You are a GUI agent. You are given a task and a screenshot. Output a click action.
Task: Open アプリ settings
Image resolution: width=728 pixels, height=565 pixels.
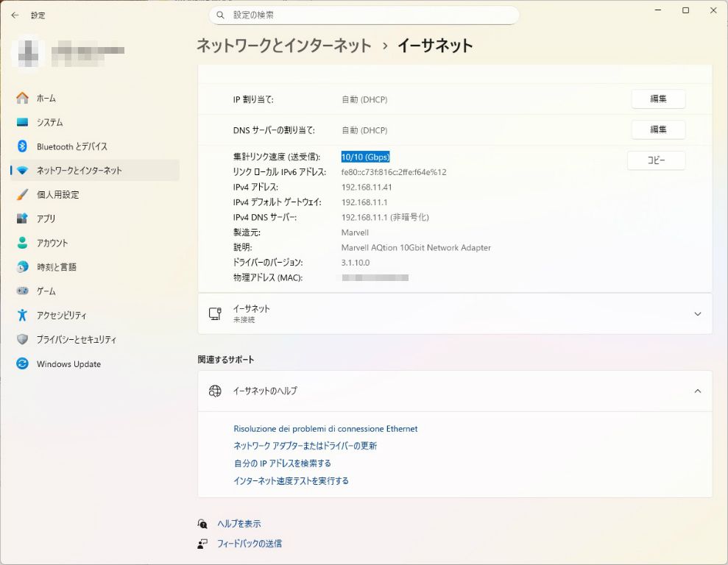point(95,218)
